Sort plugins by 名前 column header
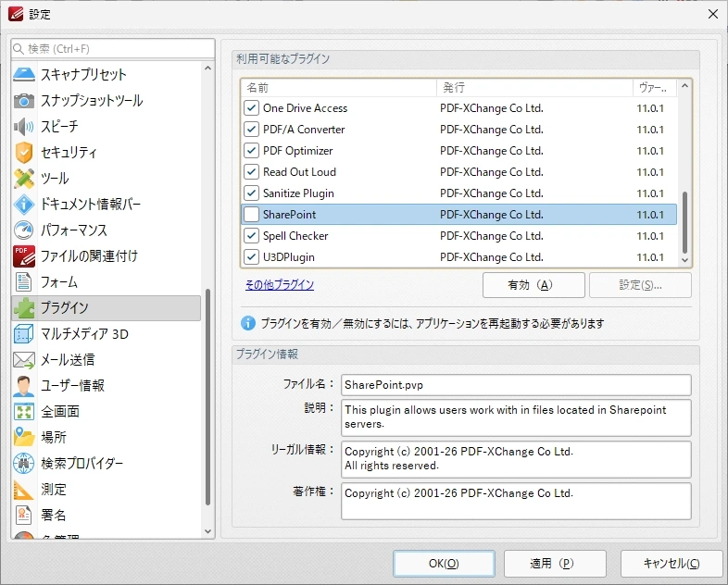The height and width of the screenshot is (585, 728). coord(339,88)
